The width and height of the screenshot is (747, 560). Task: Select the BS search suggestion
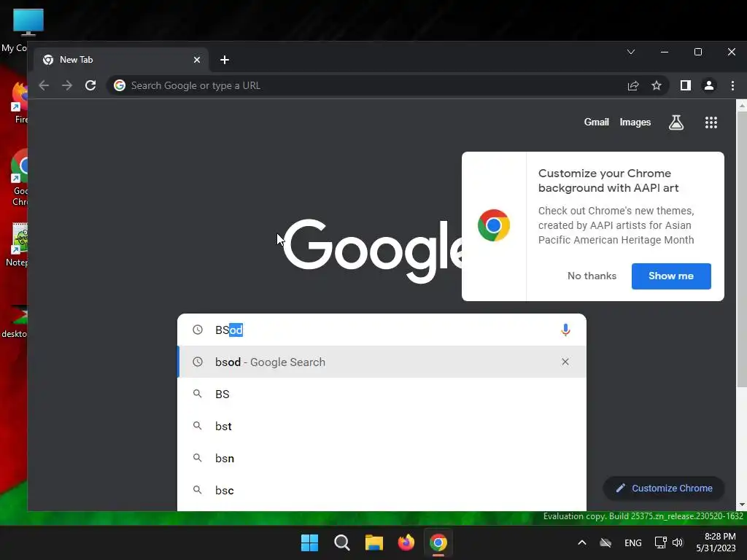(x=381, y=394)
